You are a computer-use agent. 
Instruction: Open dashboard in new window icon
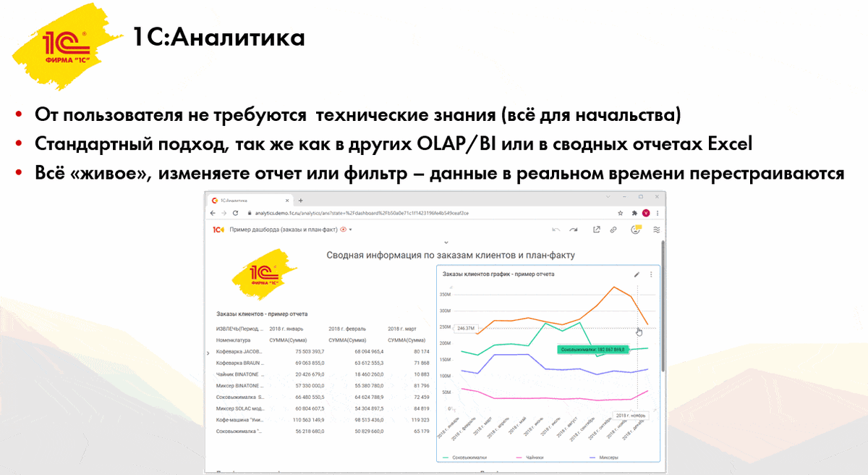click(597, 230)
